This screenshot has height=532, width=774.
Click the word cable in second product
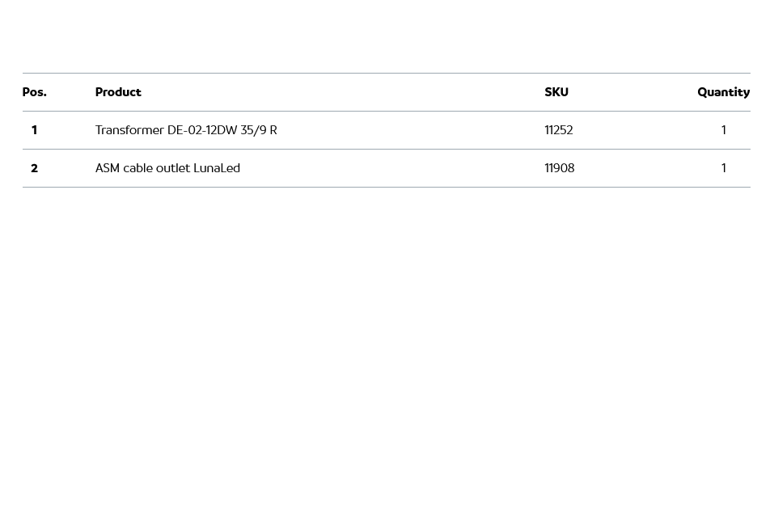[x=137, y=168]
